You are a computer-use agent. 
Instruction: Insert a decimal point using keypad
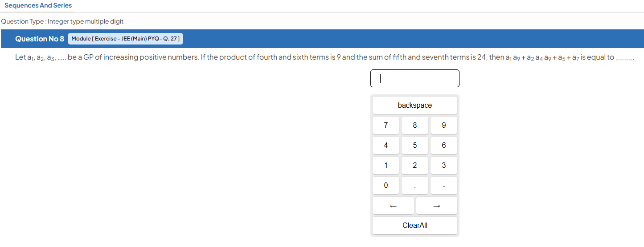click(415, 186)
